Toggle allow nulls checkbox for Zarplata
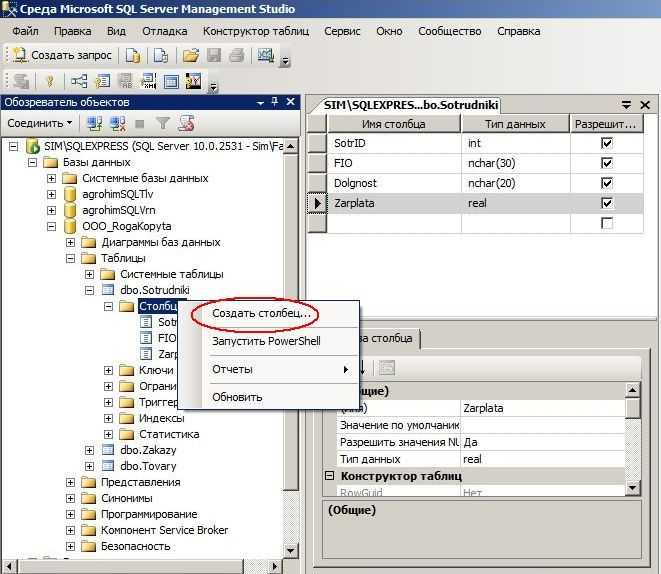661x574 pixels. [606, 203]
